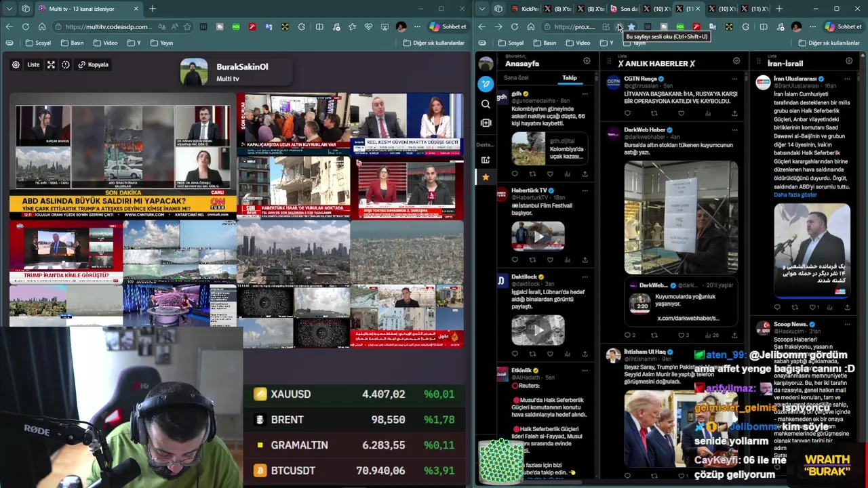
Task: Favorite this page star in left browser
Action: pos(187,26)
